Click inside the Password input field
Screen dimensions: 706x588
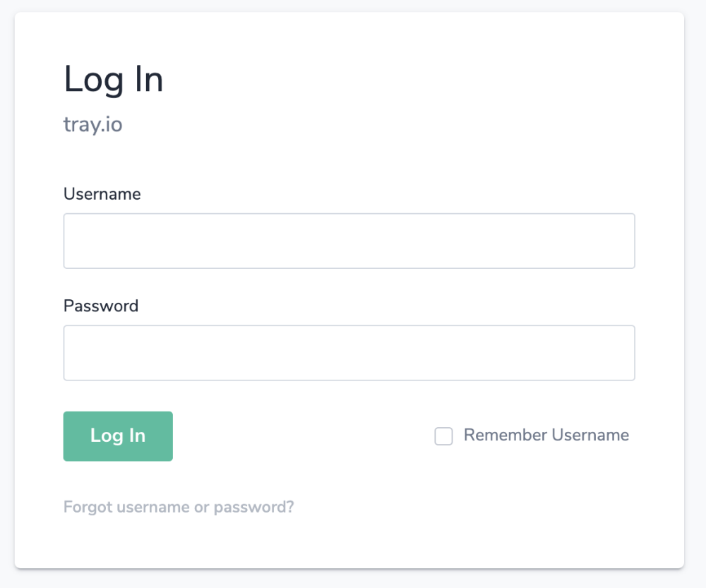(349, 352)
